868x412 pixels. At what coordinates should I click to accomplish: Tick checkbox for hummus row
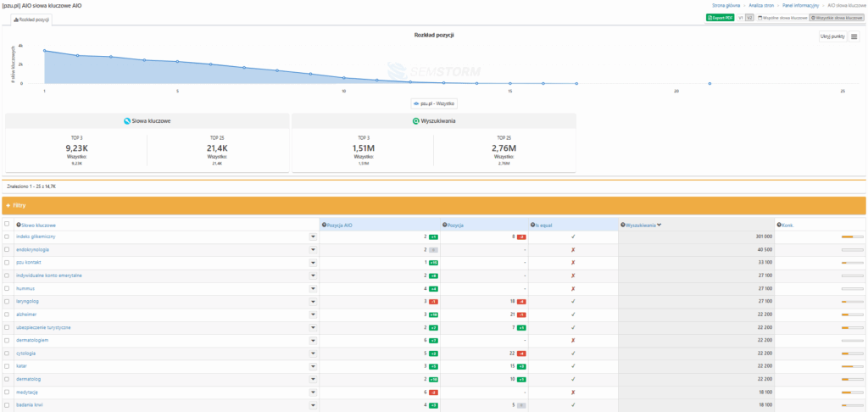7,288
